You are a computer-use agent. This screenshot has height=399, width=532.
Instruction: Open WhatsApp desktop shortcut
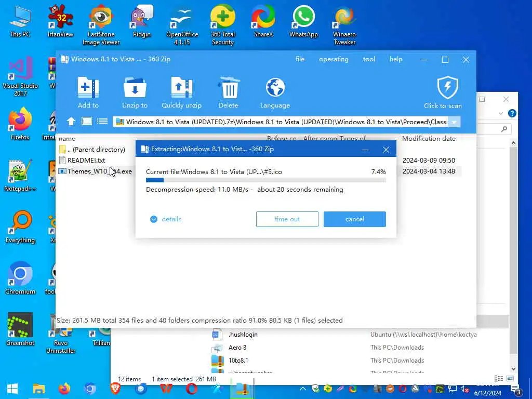click(x=303, y=21)
